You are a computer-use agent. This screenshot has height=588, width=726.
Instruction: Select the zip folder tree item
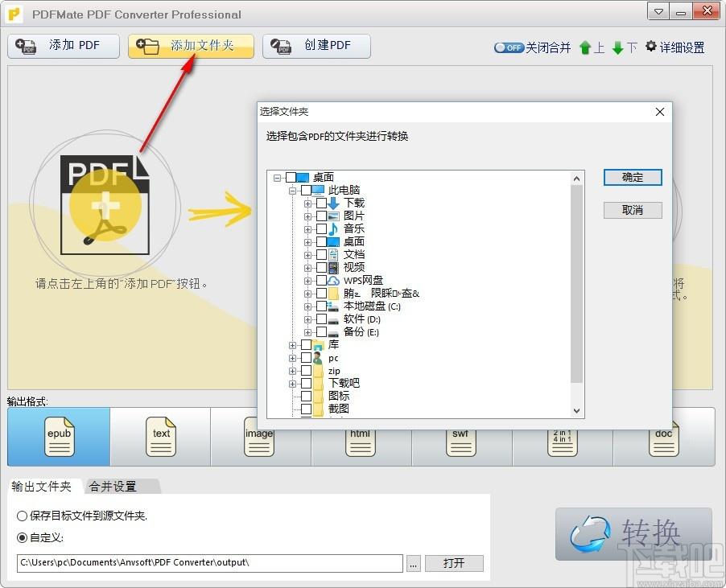[x=334, y=371]
